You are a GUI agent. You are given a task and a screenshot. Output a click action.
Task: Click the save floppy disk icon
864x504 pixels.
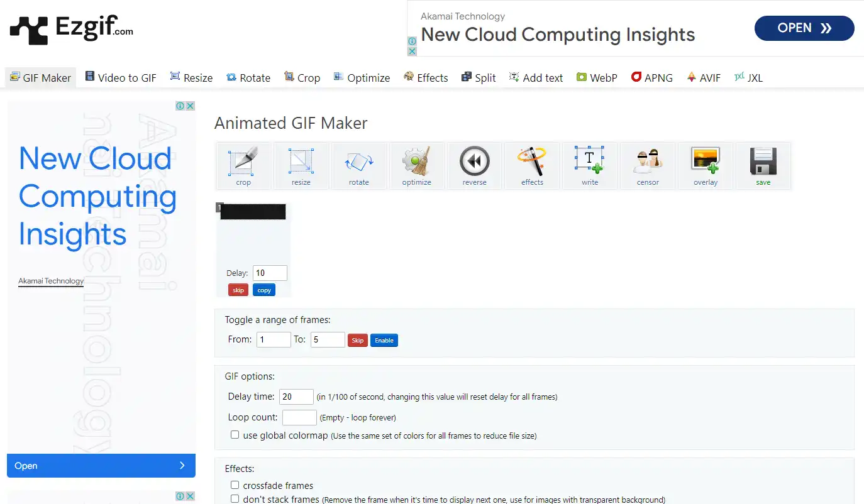point(763,166)
